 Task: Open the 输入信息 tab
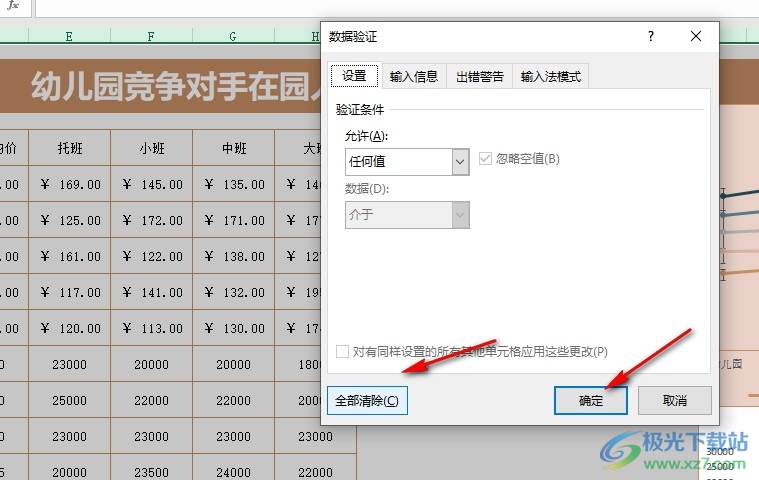coord(414,76)
